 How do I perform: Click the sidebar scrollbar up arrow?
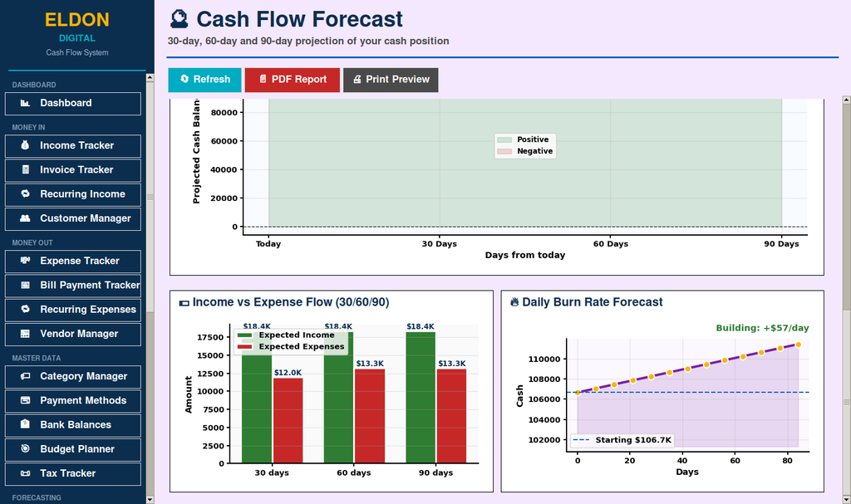coord(150,77)
